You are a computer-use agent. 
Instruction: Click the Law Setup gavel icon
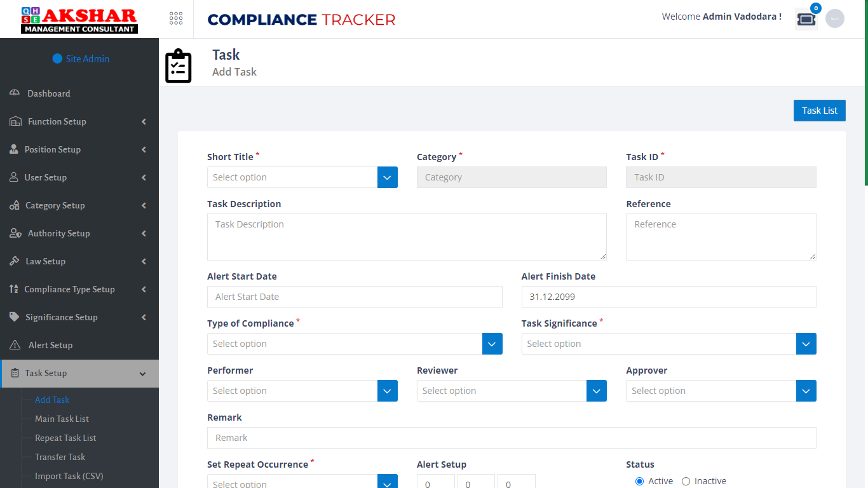click(14, 261)
